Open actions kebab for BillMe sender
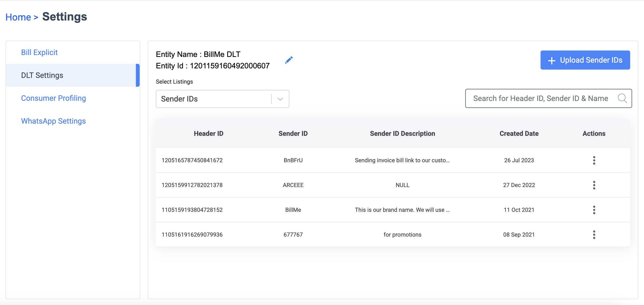Screen dimensions: 644x305 tap(594, 210)
